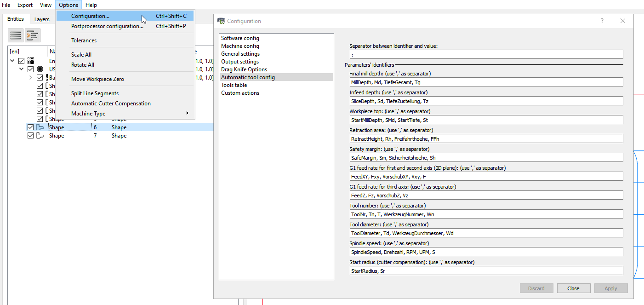Click the grid icon on the top-level entity row
This screenshot has height=305, width=644.
31,61
